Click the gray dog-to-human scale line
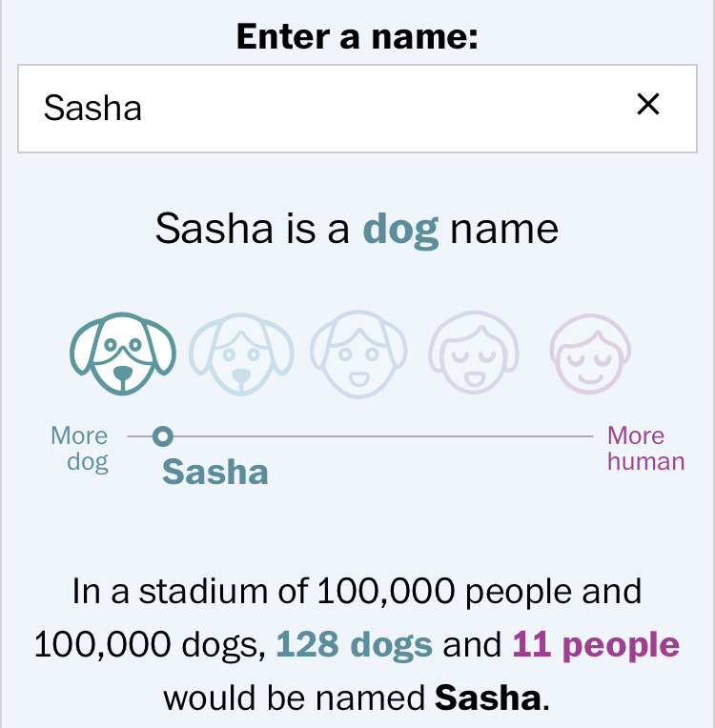 (x=360, y=436)
